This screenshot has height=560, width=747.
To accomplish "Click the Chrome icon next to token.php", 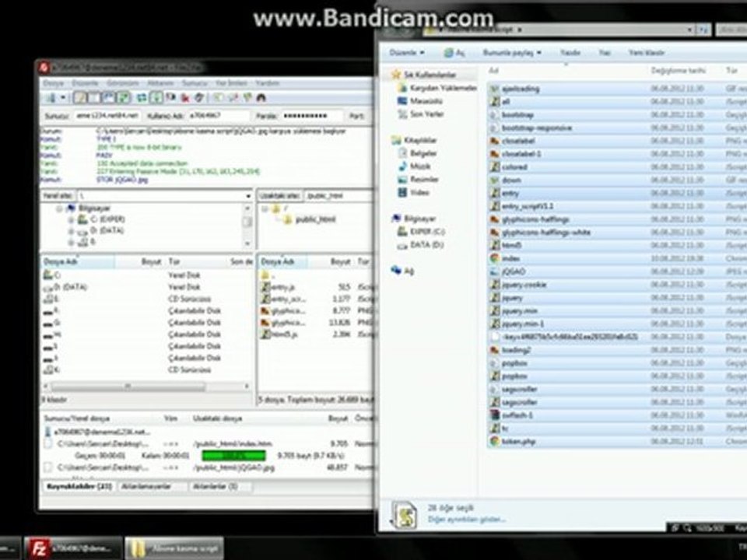I will pyautogui.click(x=495, y=442).
